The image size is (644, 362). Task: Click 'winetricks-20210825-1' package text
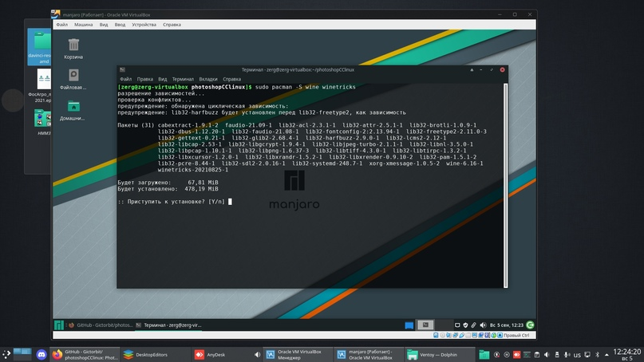tap(193, 170)
